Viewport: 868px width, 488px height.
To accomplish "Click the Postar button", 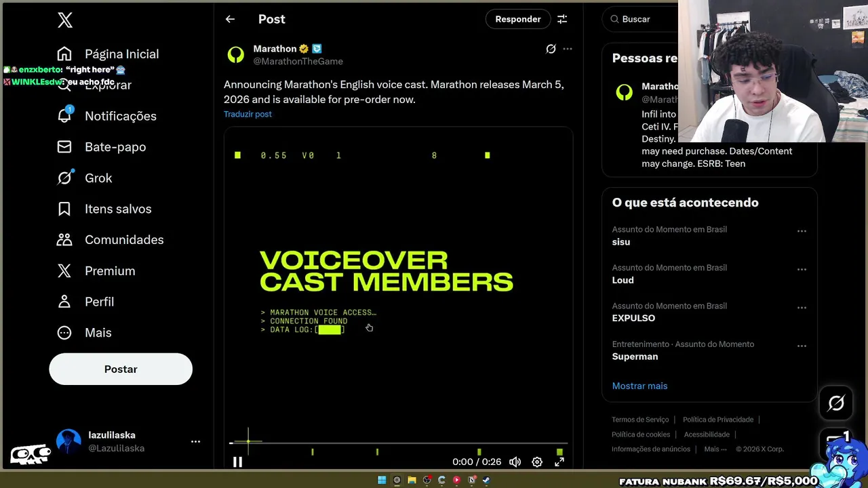I will [x=121, y=369].
